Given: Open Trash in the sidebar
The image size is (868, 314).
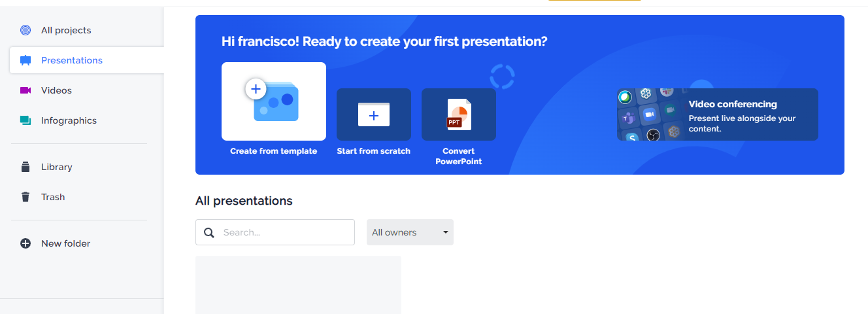Looking at the screenshot, I should pyautogui.click(x=53, y=197).
